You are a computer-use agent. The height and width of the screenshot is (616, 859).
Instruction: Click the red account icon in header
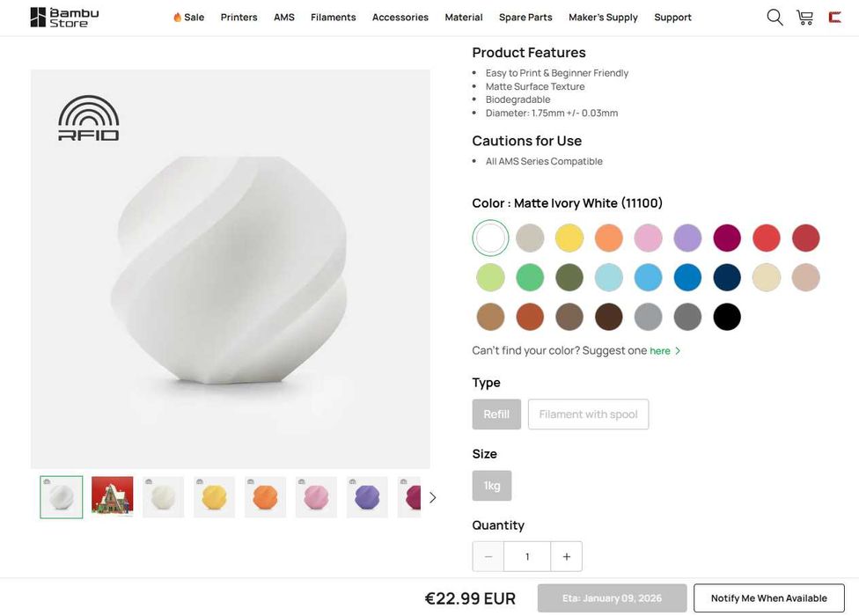[x=834, y=18]
